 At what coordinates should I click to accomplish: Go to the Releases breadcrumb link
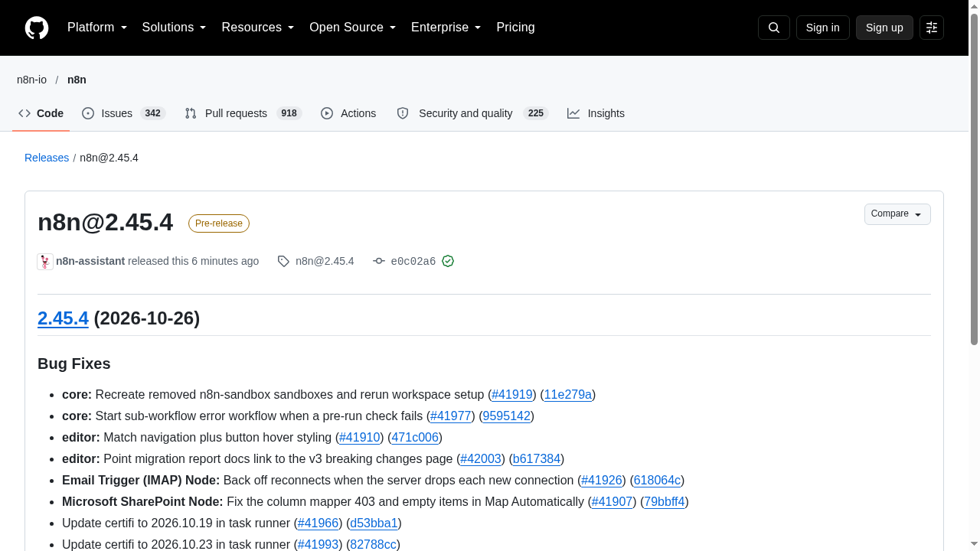pos(47,158)
